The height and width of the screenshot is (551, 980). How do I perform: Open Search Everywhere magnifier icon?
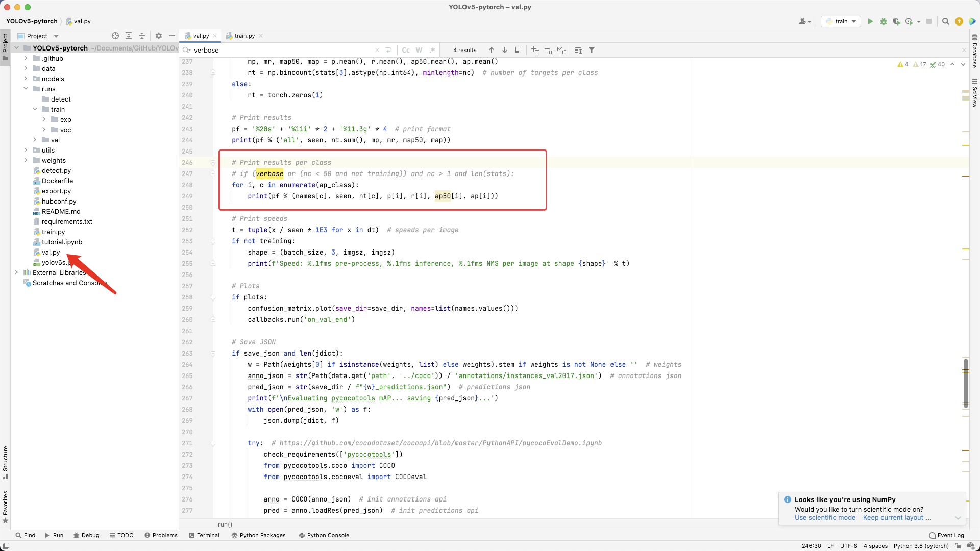pos(945,21)
